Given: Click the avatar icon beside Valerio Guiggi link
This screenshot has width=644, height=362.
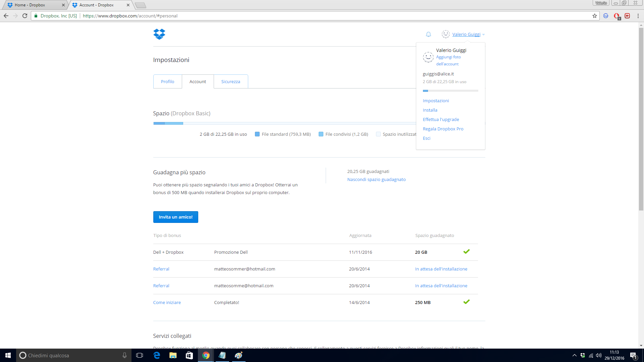Looking at the screenshot, I should [x=445, y=34].
